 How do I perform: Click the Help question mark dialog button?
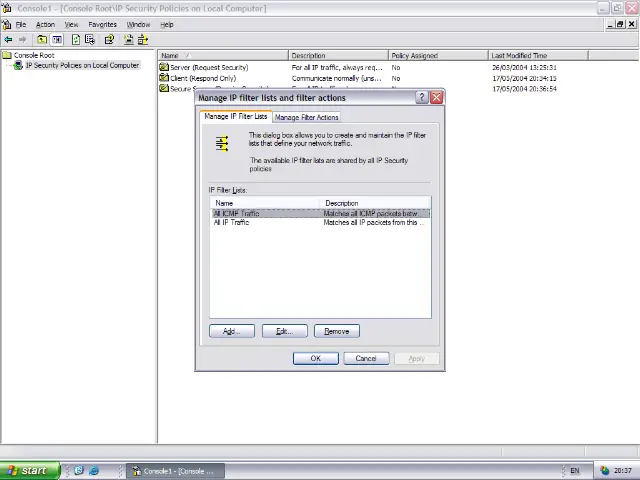421,98
